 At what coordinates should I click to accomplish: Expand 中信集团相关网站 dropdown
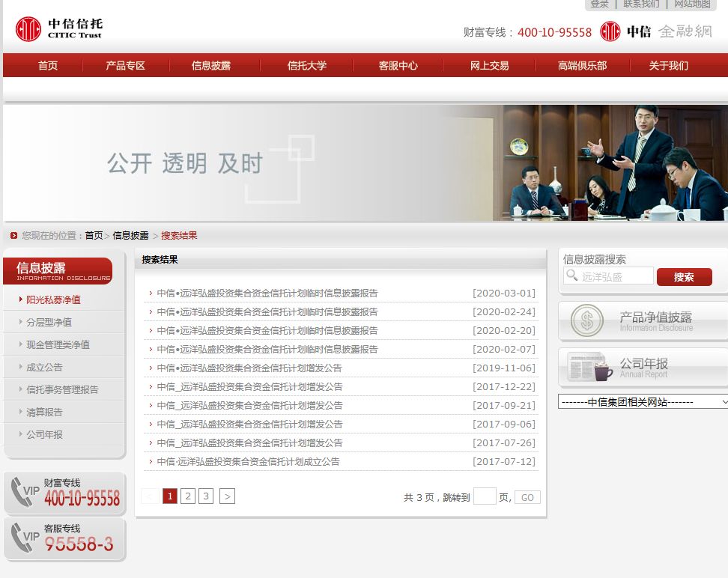pyautogui.click(x=643, y=402)
